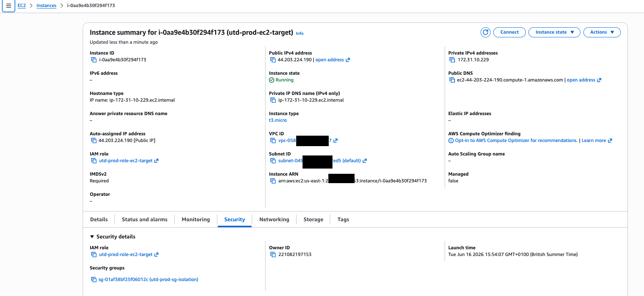Viewport: 644px width, 296px height.
Task: Click the Learn more link
Action: click(x=594, y=141)
